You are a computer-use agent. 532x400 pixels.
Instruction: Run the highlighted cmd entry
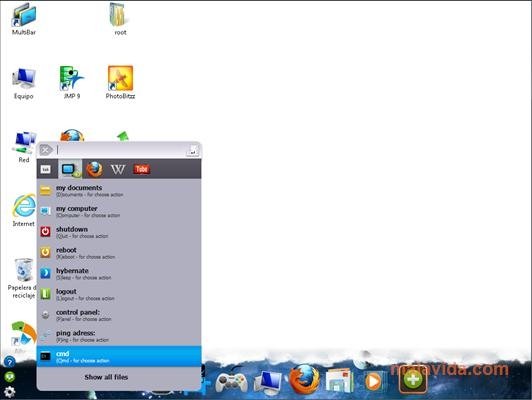[x=119, y=356]
